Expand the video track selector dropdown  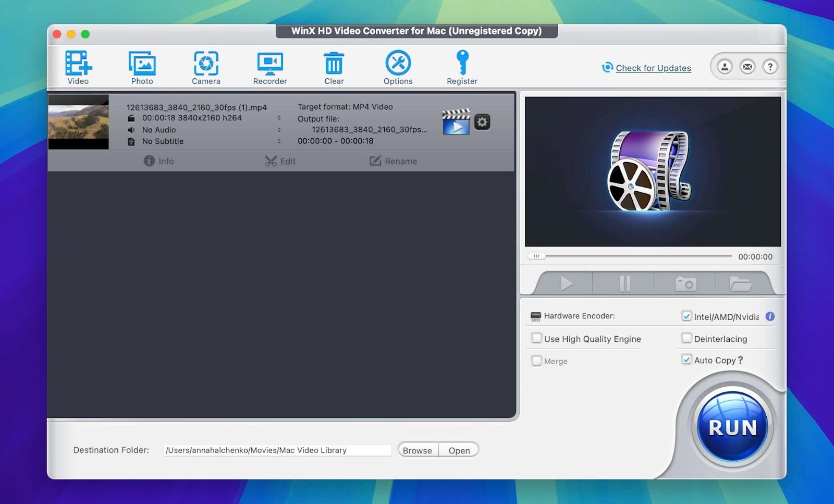279,118
